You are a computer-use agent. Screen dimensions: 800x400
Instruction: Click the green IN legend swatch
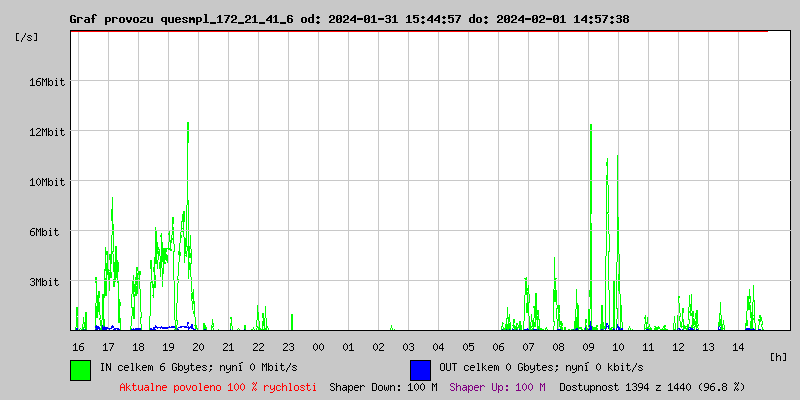coord(80,369)
